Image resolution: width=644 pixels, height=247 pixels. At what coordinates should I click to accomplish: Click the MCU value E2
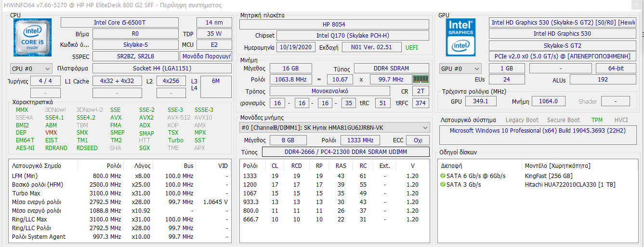coord(214,45)
